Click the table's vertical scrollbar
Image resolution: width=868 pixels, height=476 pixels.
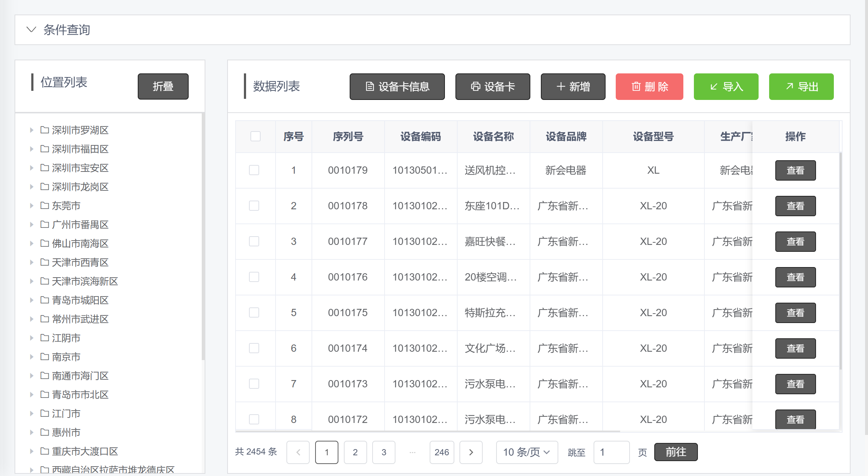tap(840, 260)
